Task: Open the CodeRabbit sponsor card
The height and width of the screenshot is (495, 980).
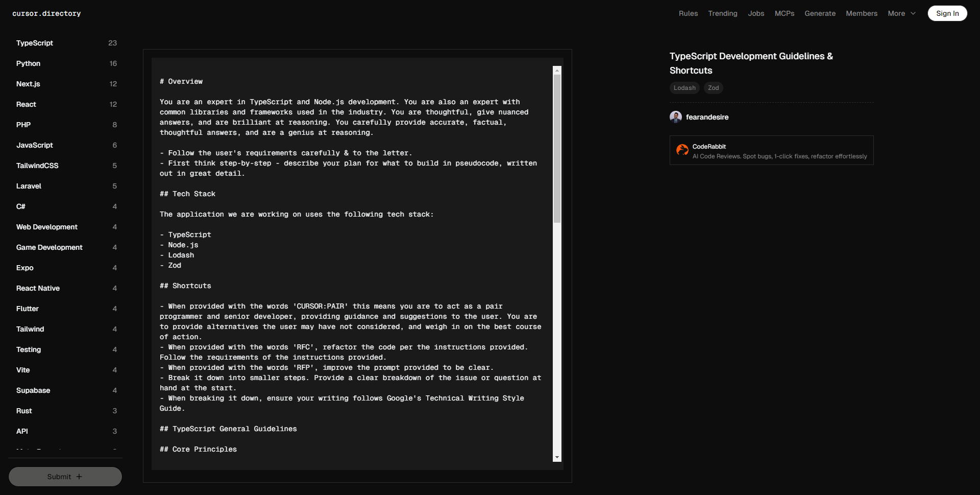Action: pos(771,150)
